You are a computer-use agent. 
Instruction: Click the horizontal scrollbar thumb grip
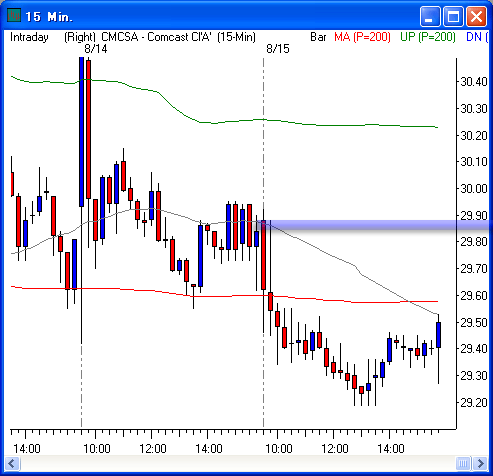(x=463, y=463)
